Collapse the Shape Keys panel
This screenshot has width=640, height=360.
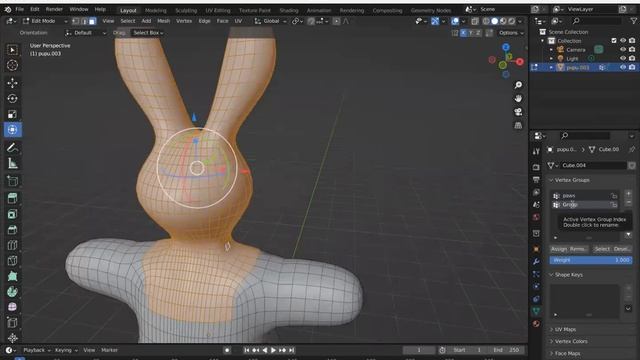pyautogui.click(x=551, y=275)
